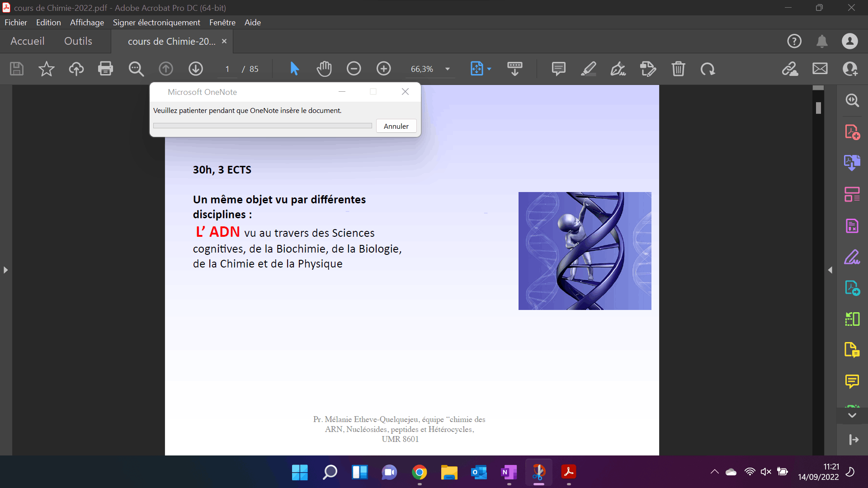
Task: Switch to the Outils tab
Action: [x=78, y=41]
